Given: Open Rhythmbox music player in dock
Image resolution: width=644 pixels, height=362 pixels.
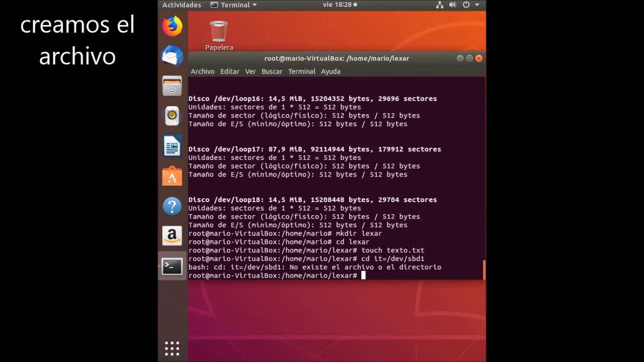Looking at the screenshot, I should (172, 116).
